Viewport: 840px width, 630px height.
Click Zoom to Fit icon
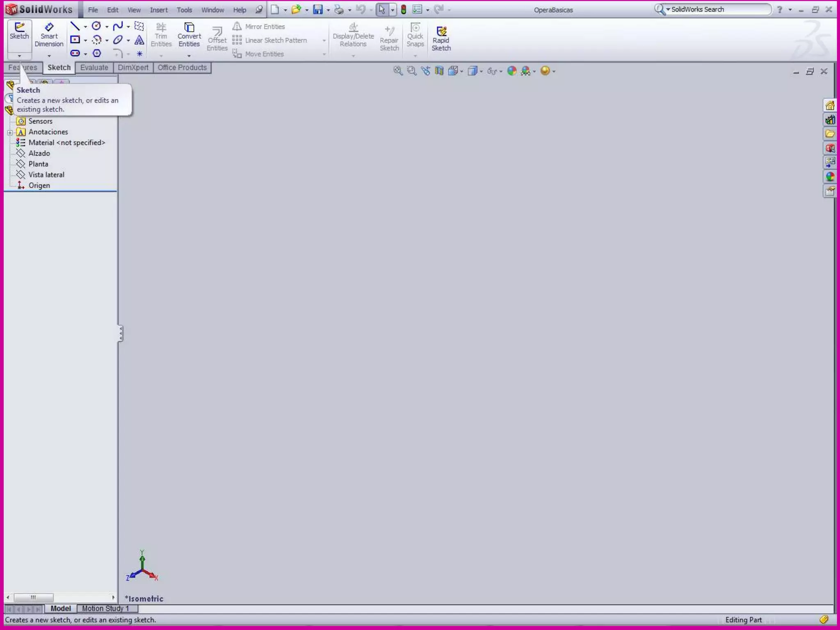click(397, 71)
